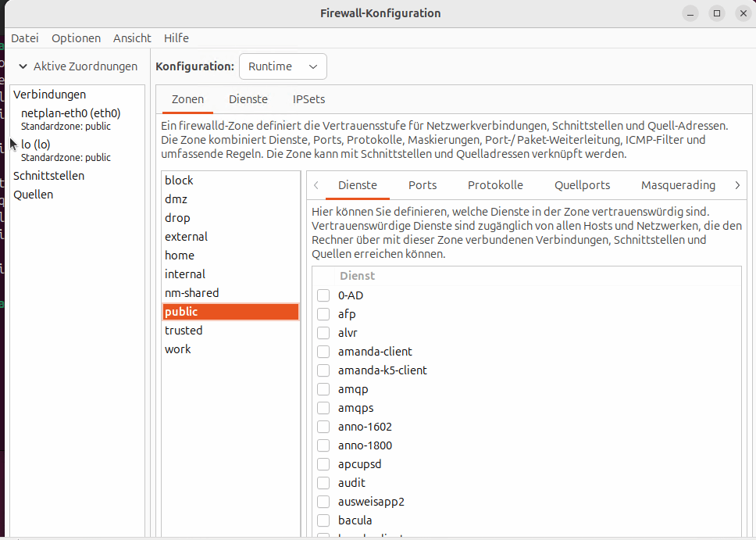Screen dimensions: 756x540
Task: Tick the afp service checkbox
Action: 323,314
